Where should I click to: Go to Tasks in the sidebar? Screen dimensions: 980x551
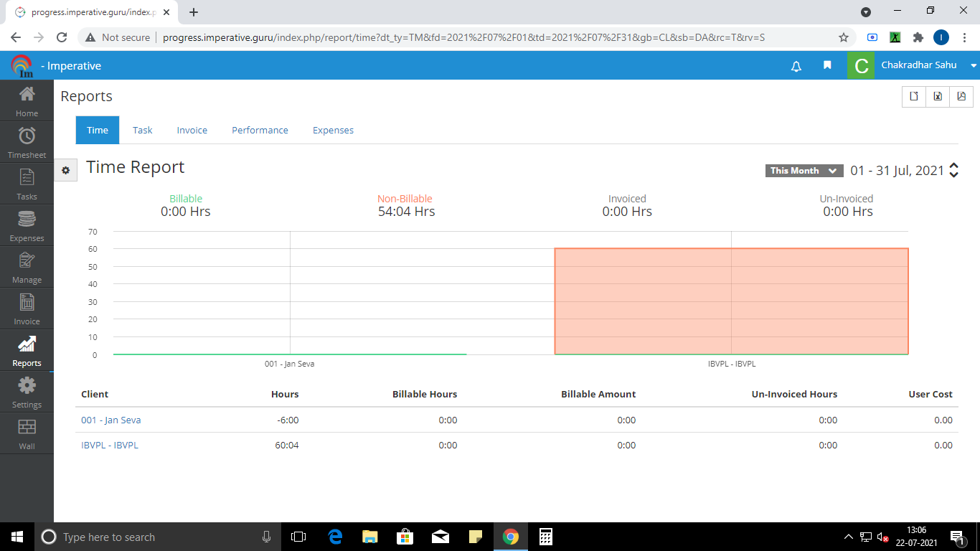[x=27, y=184]
